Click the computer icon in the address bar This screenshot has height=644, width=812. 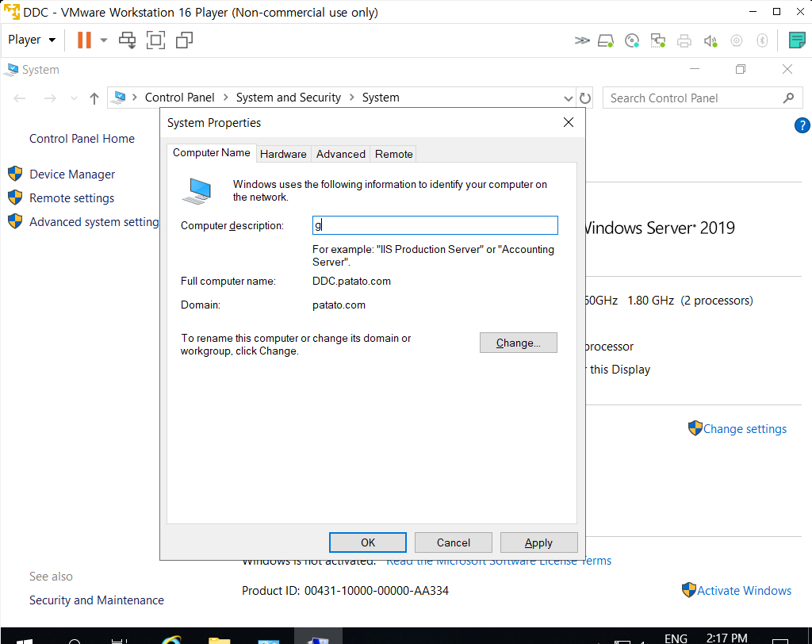tap(120, 98)
